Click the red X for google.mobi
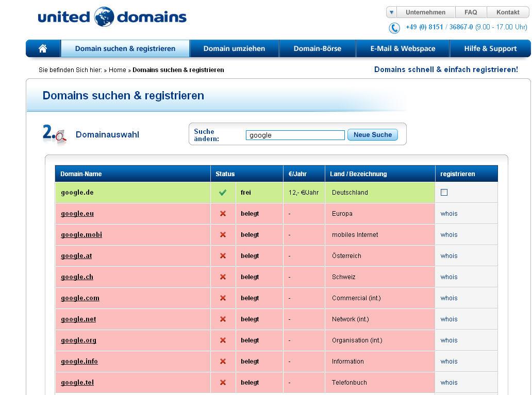Screen dimensions: 532x395 [223, 235]
